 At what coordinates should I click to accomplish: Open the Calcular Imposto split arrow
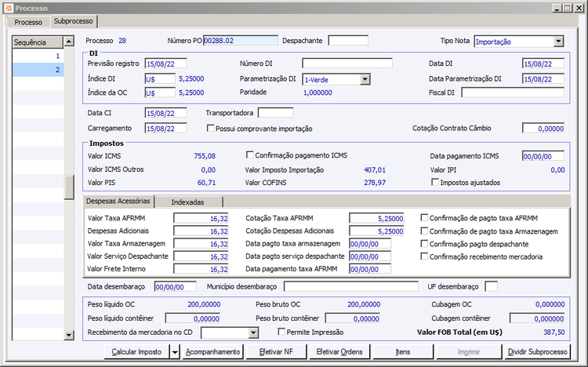(x=173, y=352)
